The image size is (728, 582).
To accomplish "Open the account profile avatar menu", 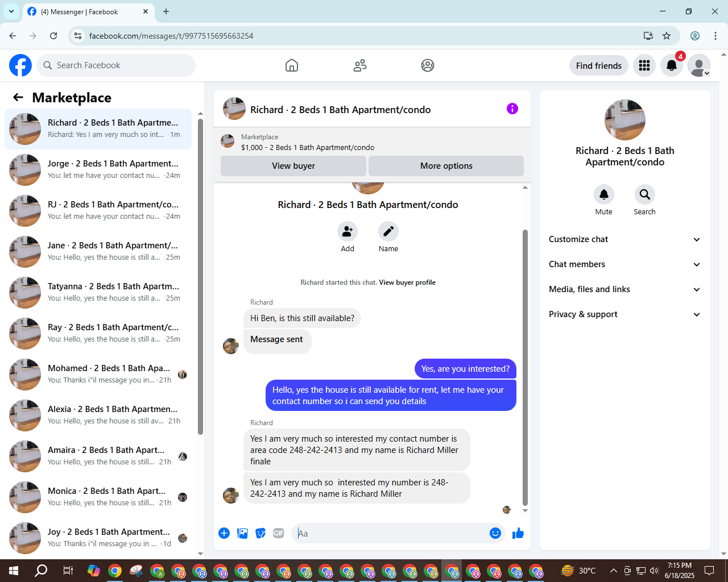I will (699, 65).
